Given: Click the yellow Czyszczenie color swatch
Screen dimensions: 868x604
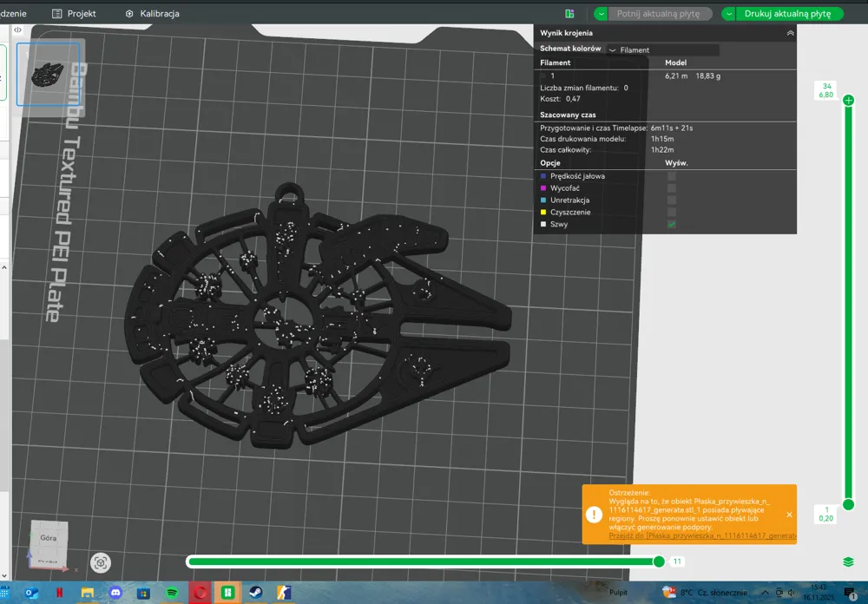Looking at the screenshot, I should click(543, 212).
